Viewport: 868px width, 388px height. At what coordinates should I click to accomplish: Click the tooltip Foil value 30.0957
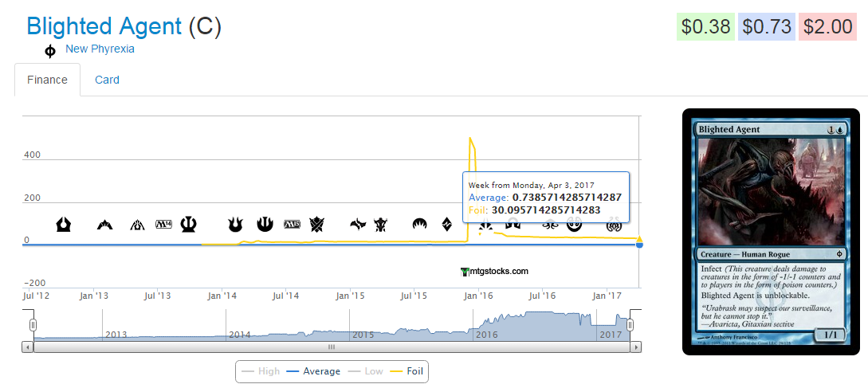[x=546, y=210]
